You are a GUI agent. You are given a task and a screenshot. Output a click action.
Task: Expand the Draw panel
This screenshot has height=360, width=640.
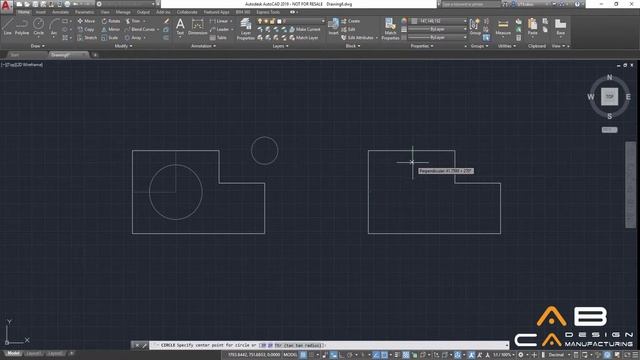38,46
